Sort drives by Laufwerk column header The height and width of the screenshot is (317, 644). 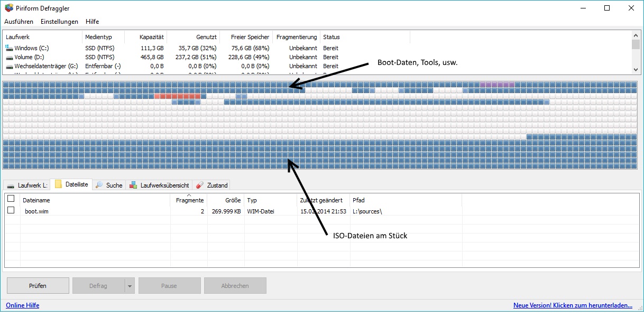(42, 37)
